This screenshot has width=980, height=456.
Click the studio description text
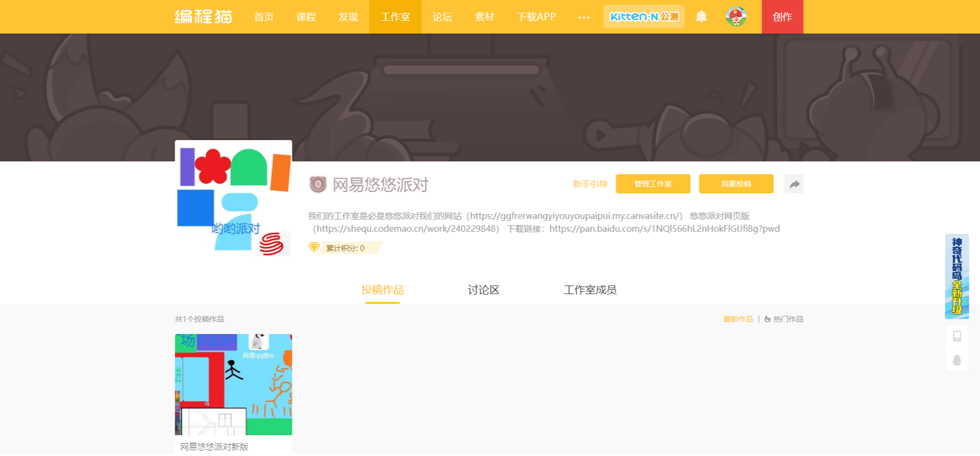pyautogui.click(x=544, y=222)
